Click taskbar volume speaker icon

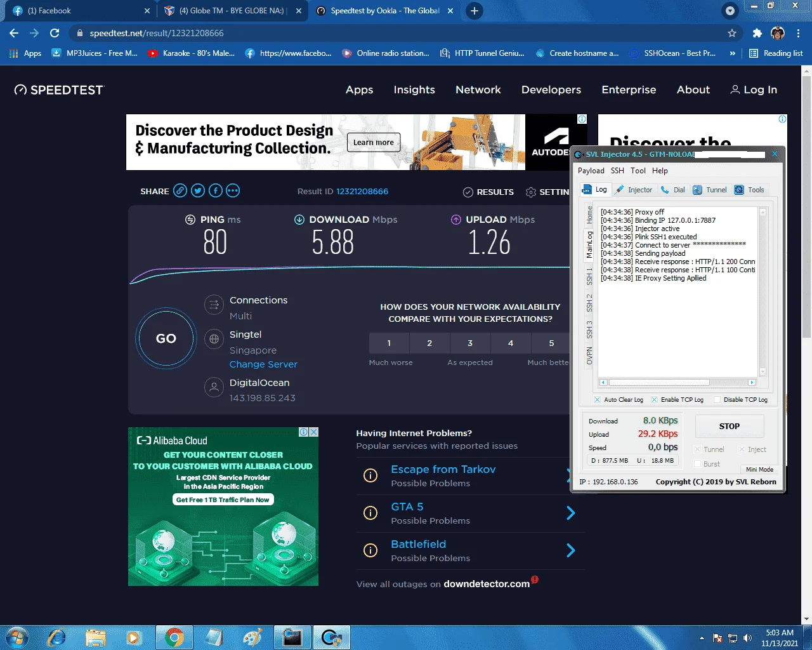click(747, 638)
